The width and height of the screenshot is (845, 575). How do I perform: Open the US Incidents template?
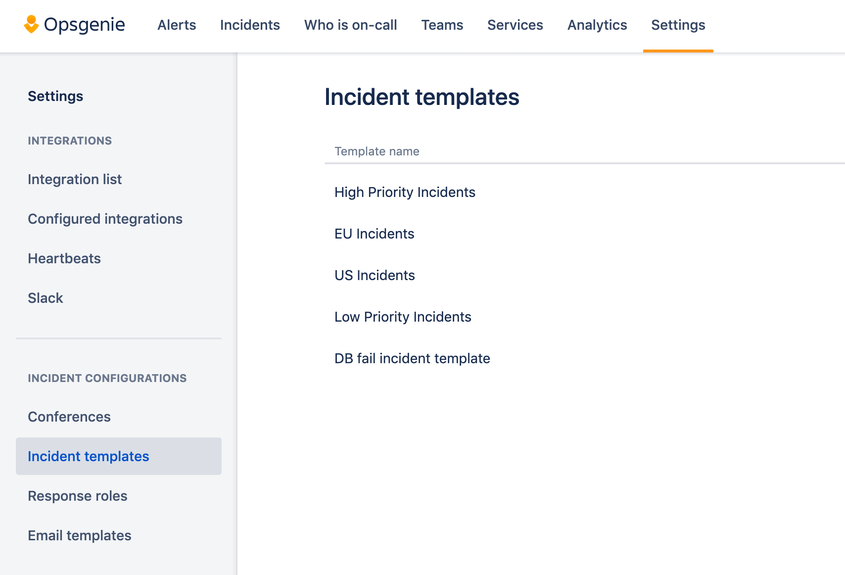tap(375, 275)
